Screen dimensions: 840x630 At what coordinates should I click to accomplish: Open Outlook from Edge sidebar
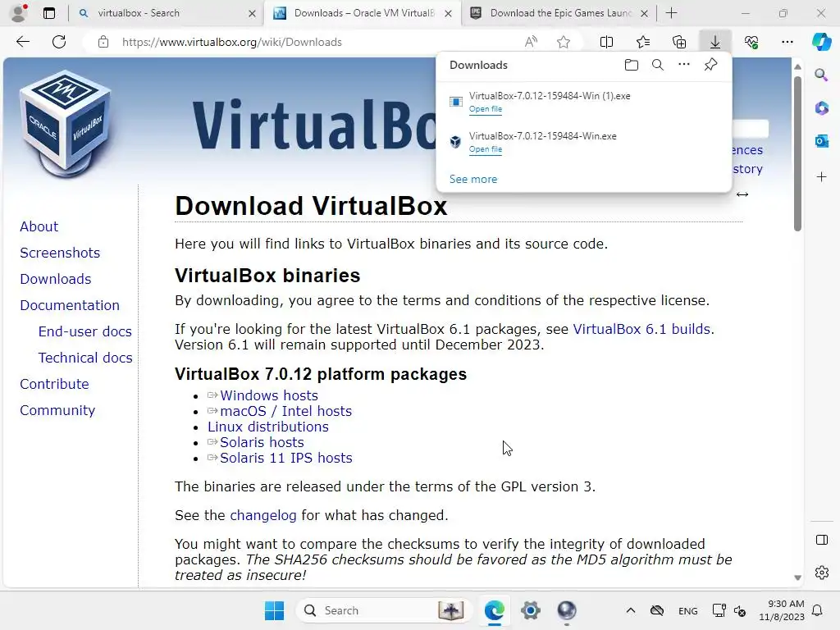[x=821, y=141]
